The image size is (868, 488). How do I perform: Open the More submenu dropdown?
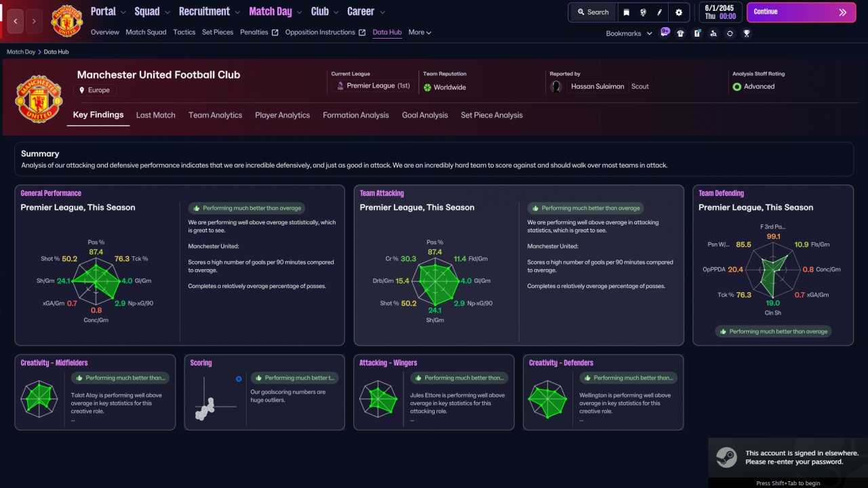point(420,33)
